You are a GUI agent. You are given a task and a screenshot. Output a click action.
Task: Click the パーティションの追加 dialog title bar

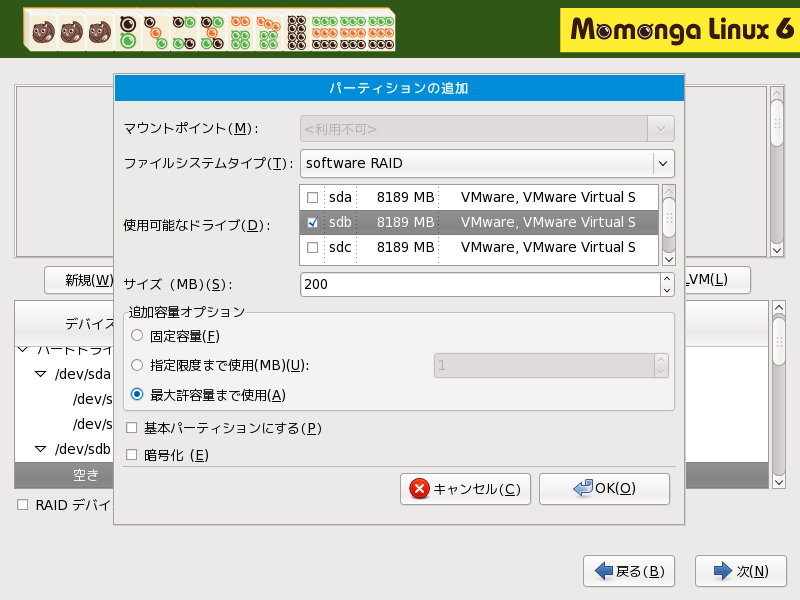399,88
